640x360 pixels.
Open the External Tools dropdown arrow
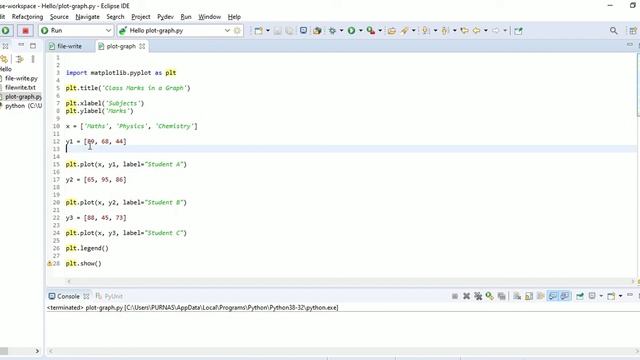tap(380, 31)
